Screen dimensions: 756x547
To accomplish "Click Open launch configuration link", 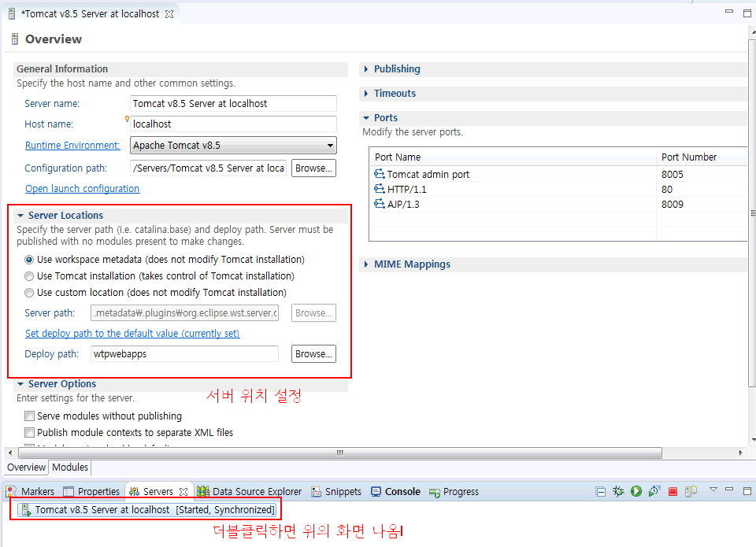I will point(83,188).
